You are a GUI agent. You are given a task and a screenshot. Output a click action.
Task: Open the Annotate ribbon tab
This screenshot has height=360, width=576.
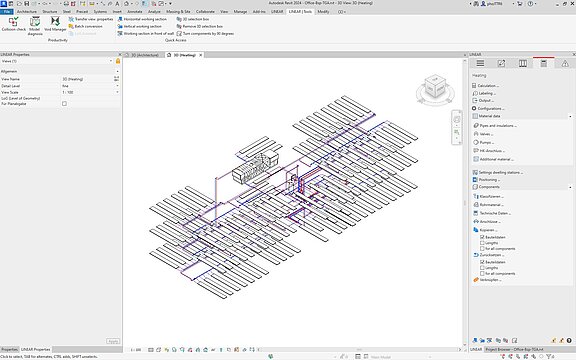pyautogui.click(x=134, y=12)
